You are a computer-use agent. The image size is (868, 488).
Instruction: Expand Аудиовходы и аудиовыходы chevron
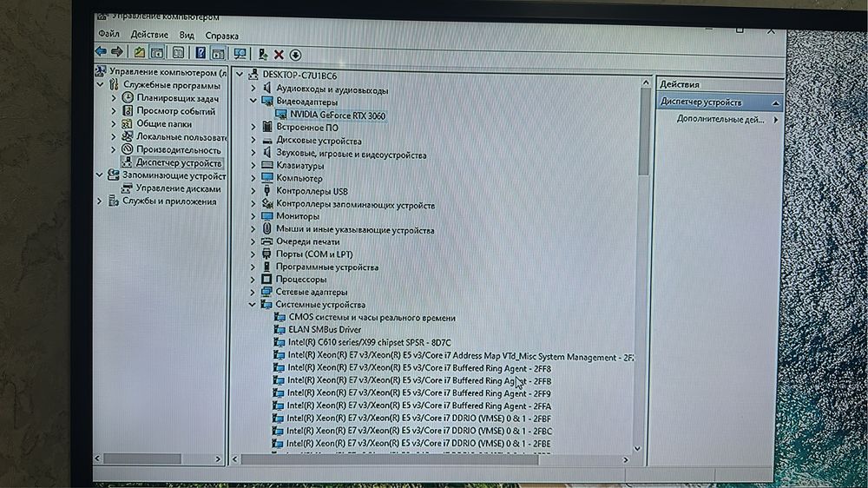click(x=253, y=88)
